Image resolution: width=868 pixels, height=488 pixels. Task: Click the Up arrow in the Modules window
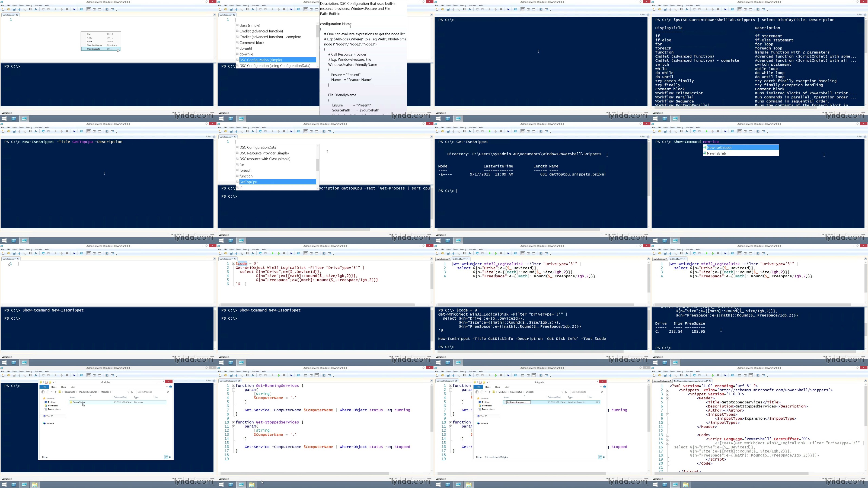click(56, 392)
